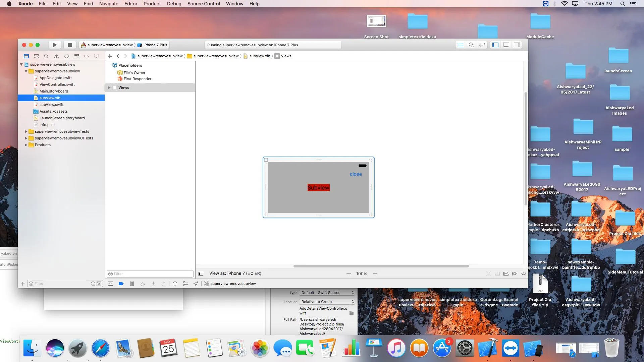Select ViewController.swift in the navigator
Image resolution: width=644 pixels, height=362 pixels.
pos(57,84)
